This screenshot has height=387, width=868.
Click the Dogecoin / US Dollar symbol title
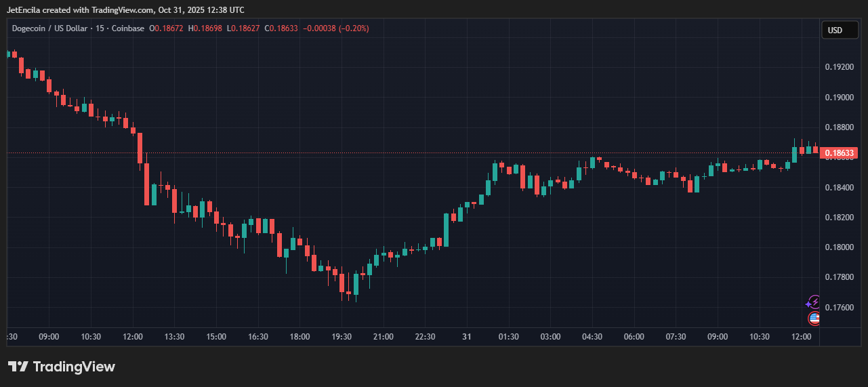(54, 28)
